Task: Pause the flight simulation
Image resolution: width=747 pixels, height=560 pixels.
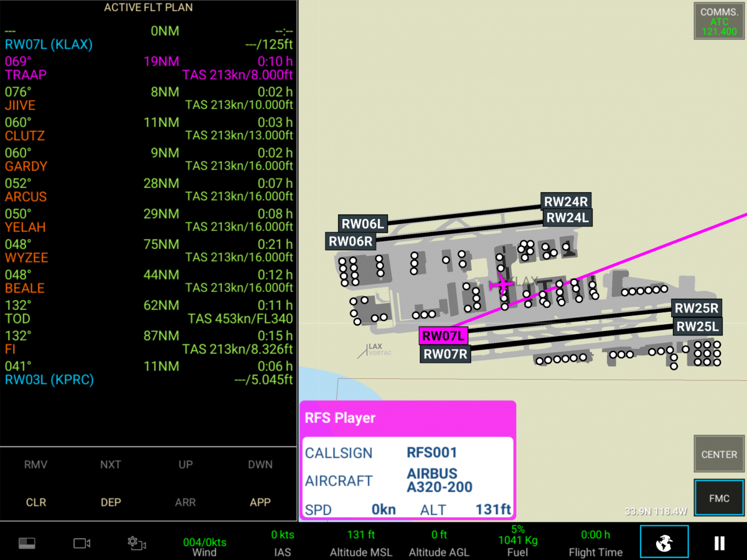Action: pos(719,542)
